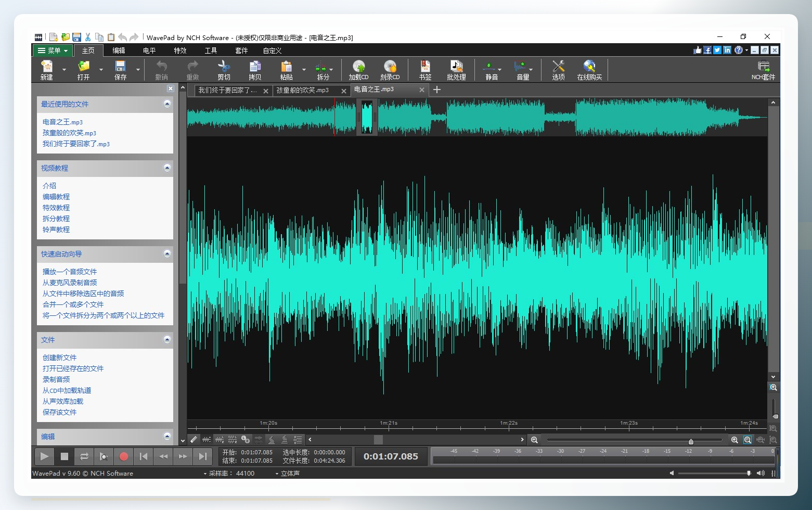Click the 拷贝 (Copy) toolbar icon
Image resolution: width=812 pixels, height=510 pixels.
click(255, 66)
